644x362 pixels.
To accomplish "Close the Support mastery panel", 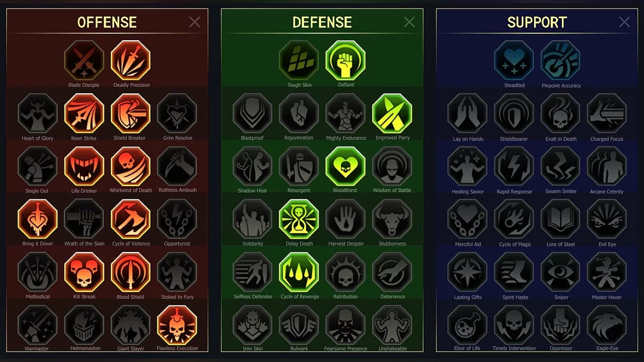I will (x=624, y=21).
